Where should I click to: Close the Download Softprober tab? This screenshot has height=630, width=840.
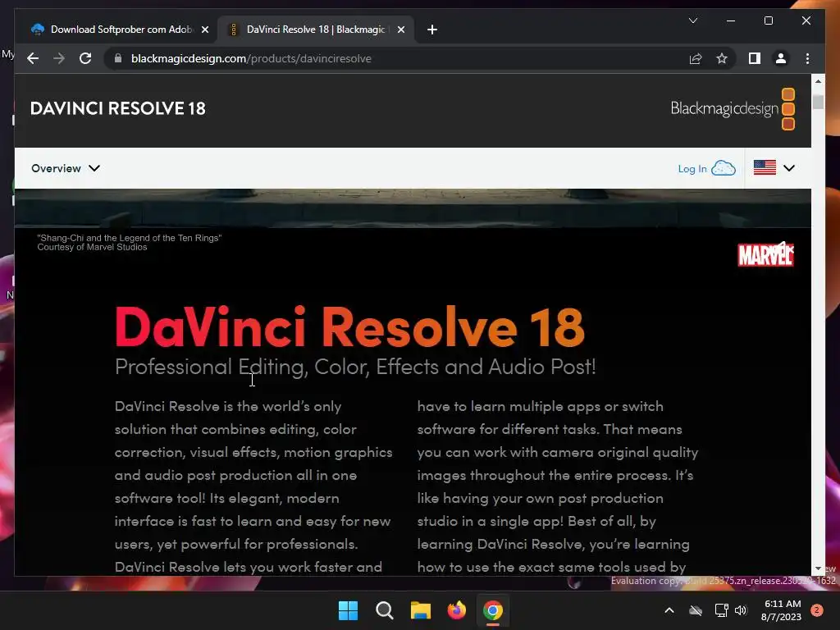(x=204, y=30)
